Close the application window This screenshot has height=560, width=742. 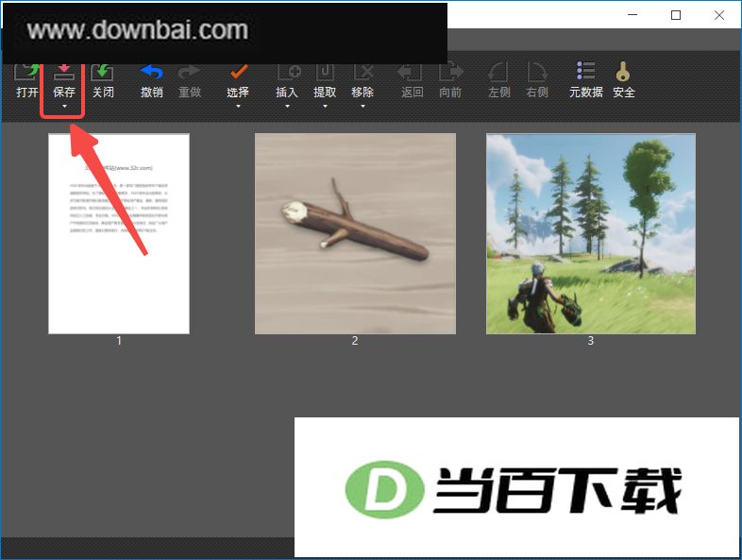click(x=719, y=15)
